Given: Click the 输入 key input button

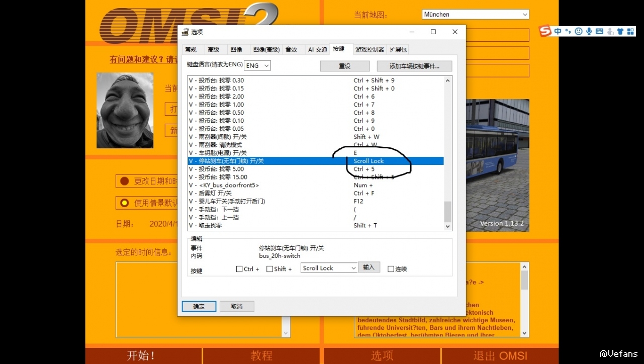Looking at the screenshot, I should pos(369,267).
